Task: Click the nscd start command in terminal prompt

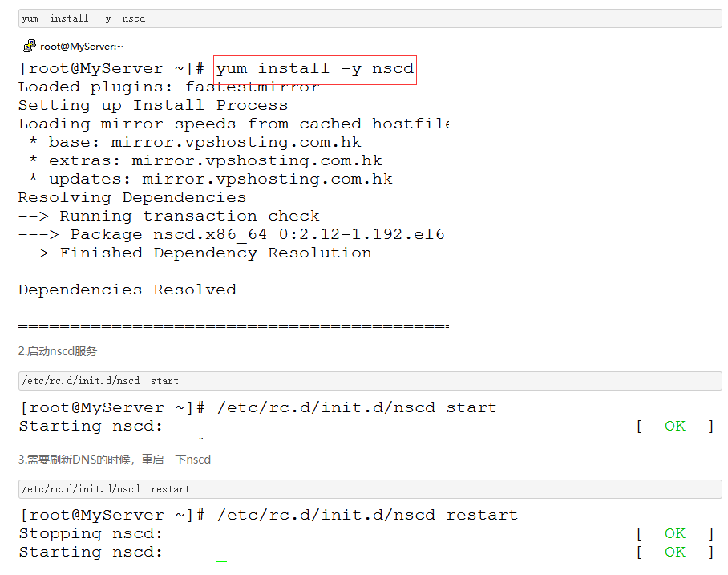Action: 357,407
